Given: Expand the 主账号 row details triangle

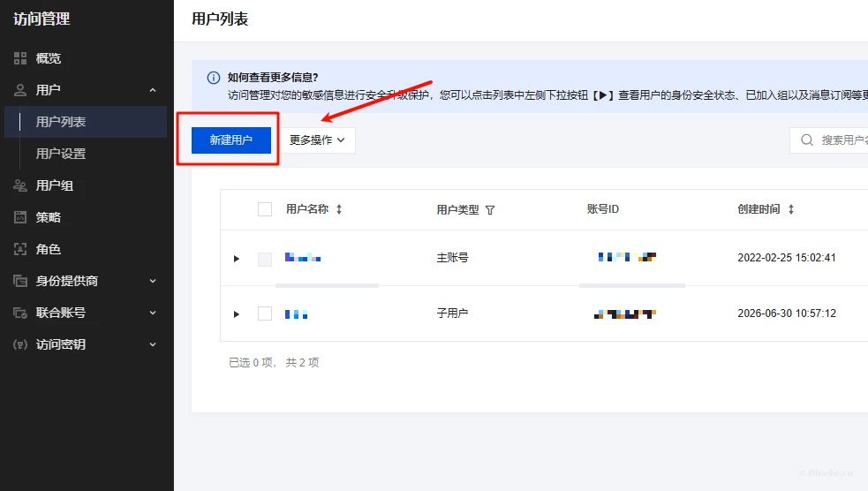Looking at the screenshot, I should pyautogui.click(x=237, y=259).
